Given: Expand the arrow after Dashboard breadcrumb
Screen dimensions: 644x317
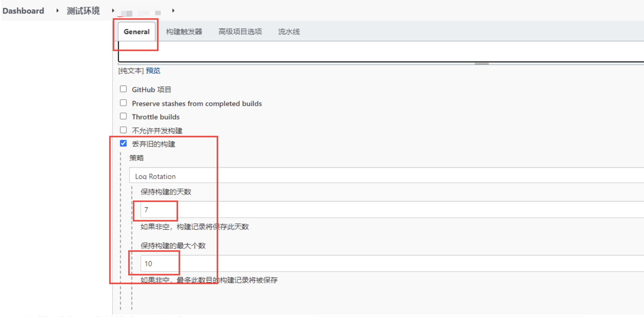Looking at the screenshot, I should [x=58, y=11].
